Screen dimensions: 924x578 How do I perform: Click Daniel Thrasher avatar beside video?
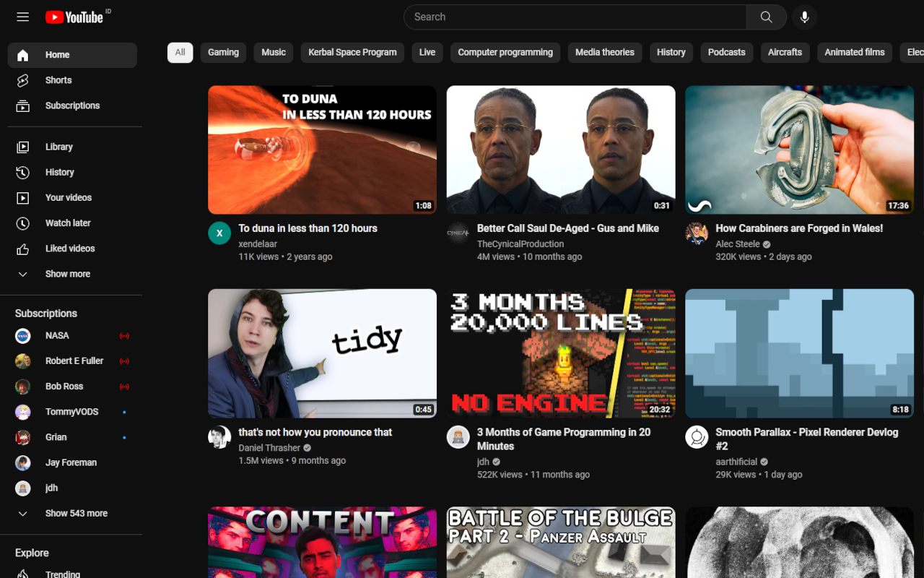[x=219, y=437]
